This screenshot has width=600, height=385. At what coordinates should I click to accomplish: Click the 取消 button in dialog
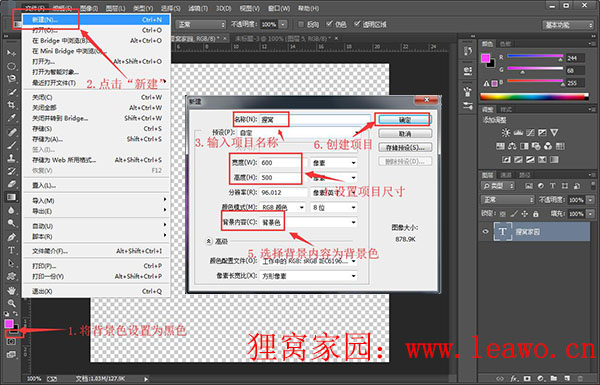coord(405,134)
